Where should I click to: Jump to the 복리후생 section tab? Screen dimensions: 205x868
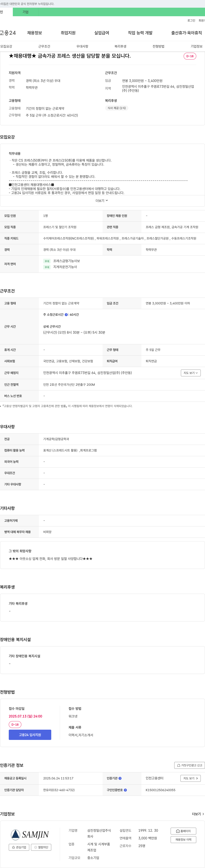(120, 47)
